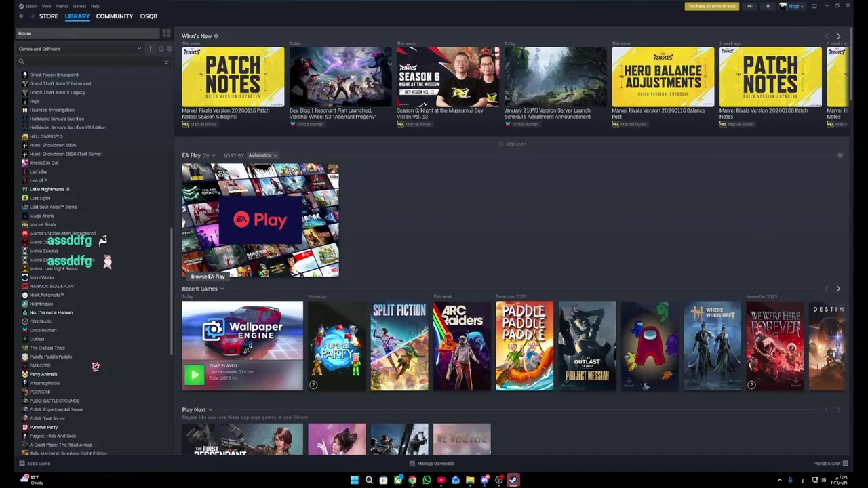Open Friends & Chat

(831, 464)
